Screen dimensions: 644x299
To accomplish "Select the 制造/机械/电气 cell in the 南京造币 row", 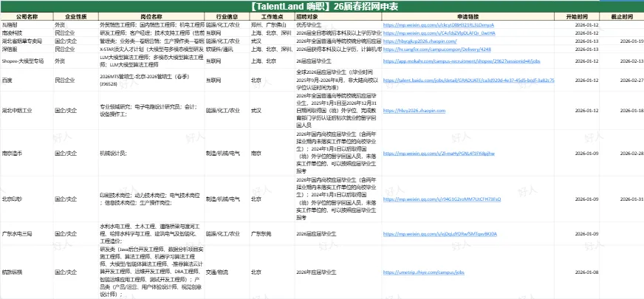I will pos(227,154).
